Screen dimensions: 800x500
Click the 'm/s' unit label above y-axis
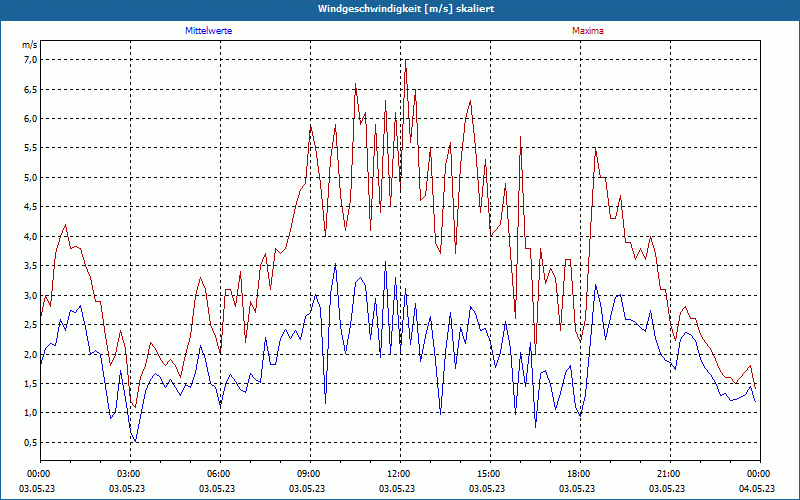pos(30,45)
